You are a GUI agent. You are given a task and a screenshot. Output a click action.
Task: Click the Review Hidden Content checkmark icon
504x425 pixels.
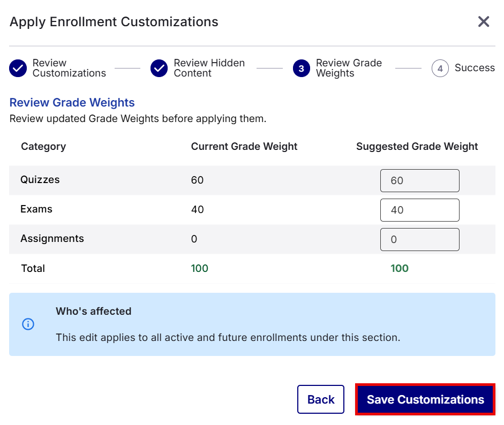point(159,68)
